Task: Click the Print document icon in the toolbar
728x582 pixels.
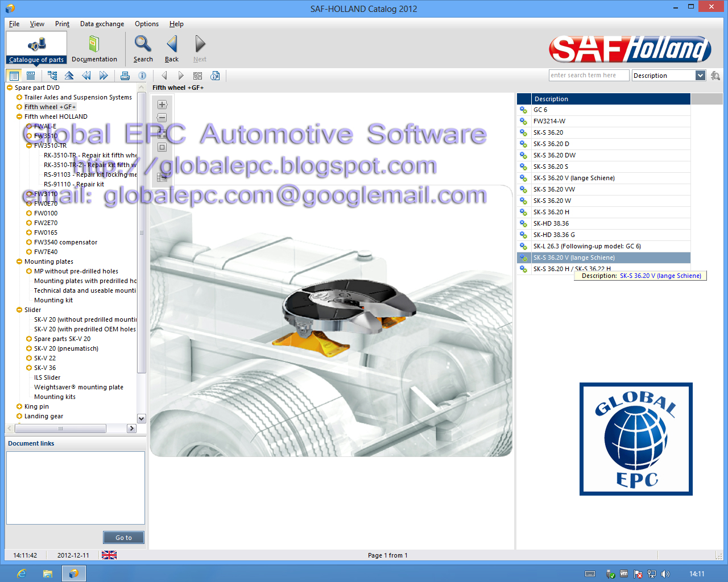Action: (x=125, y=75)
